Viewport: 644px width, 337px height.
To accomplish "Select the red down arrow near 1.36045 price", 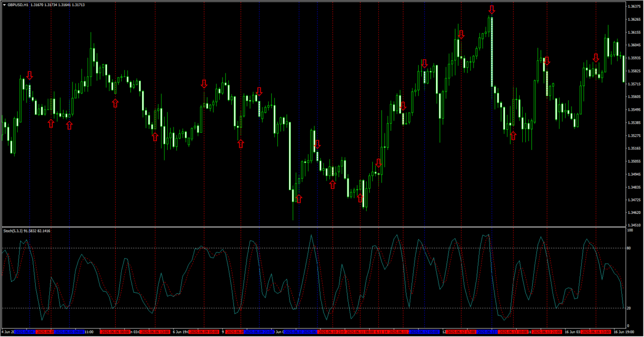I will click(x=461, y=34).
